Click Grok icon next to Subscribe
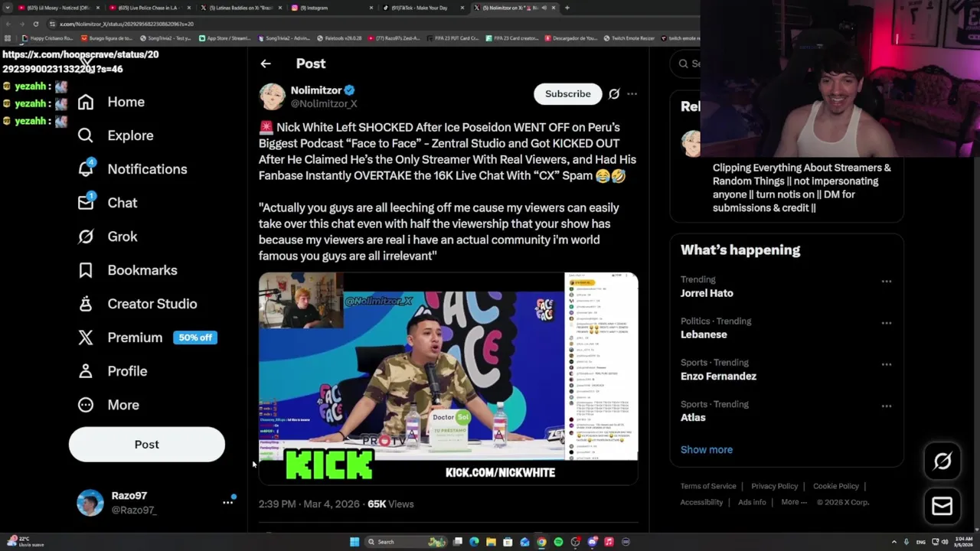980x551 pixels. pyautogui.click(x=614, y=93)
